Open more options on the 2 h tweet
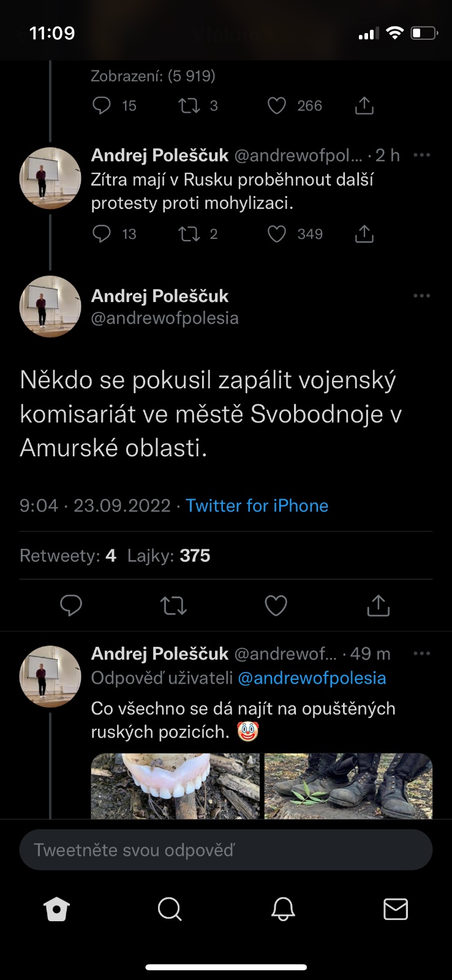 (422, 155)
